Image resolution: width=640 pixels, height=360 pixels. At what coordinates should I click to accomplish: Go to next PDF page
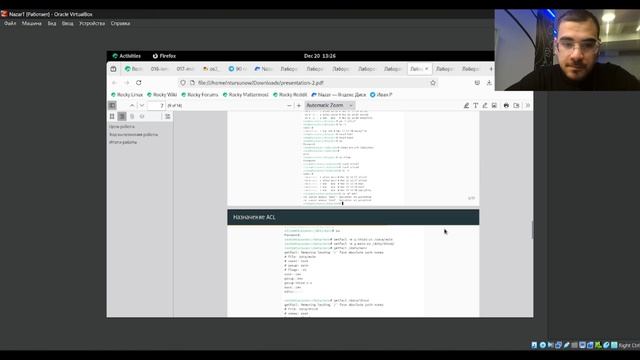click(142, 105)
